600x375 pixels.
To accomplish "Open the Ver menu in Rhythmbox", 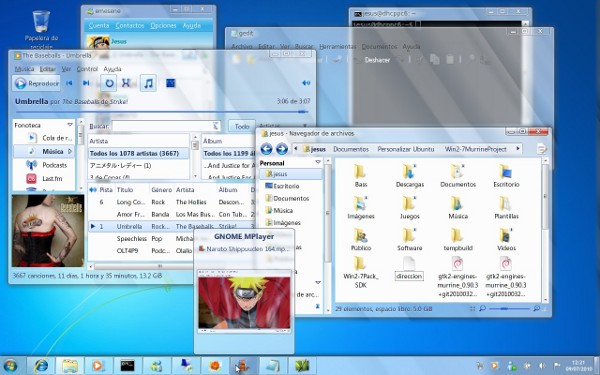I will (66, 69).
